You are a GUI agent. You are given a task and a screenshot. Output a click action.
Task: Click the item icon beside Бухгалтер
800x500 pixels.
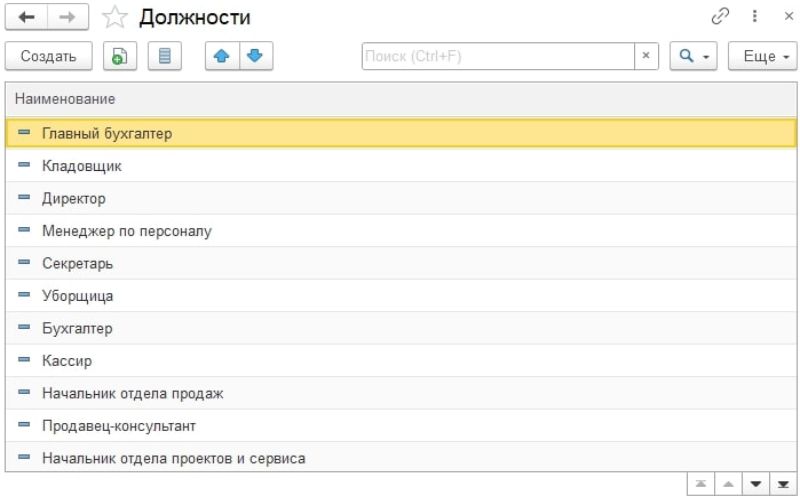[x=24, y=327]
